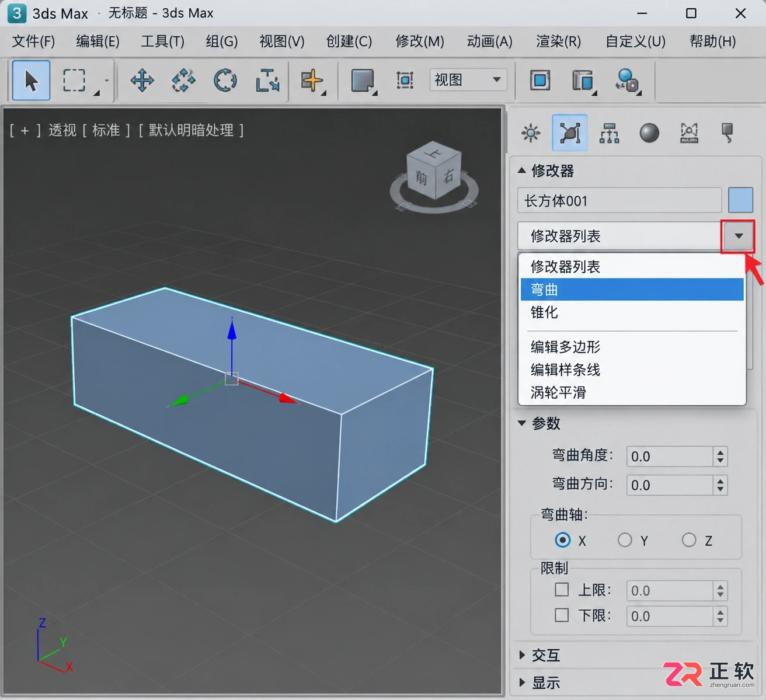Screen dimensions: 766x700
Task: Collapse the 参数 rollout
Action: [x=522, y=423]
